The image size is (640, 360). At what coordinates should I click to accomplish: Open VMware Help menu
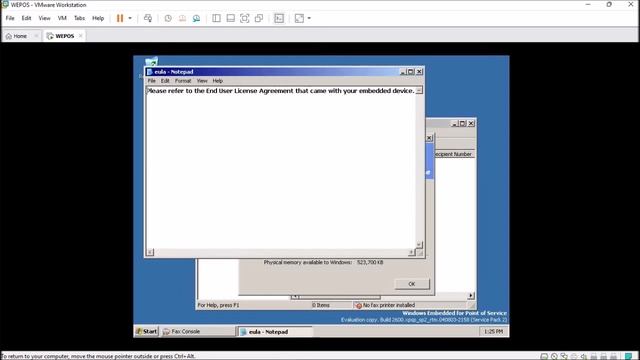(x=98, y=18)
